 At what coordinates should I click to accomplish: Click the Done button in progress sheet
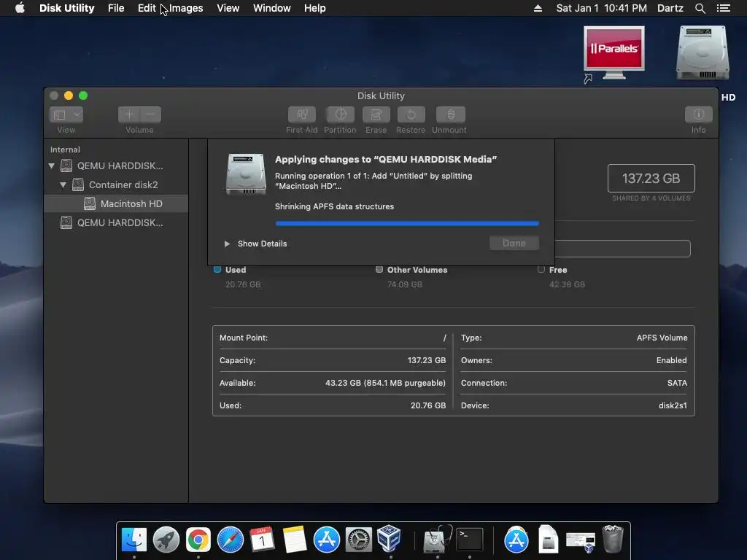coord(514,244)
